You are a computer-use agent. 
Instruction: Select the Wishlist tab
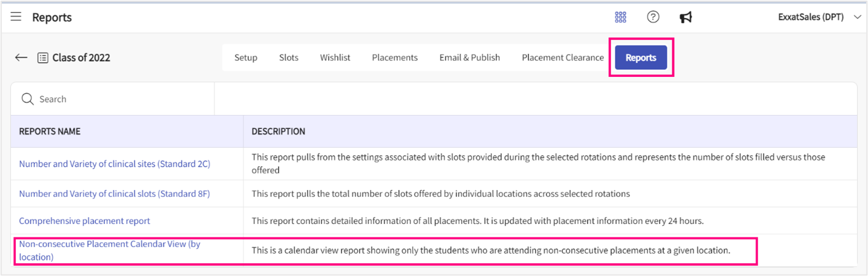[335, 57]
